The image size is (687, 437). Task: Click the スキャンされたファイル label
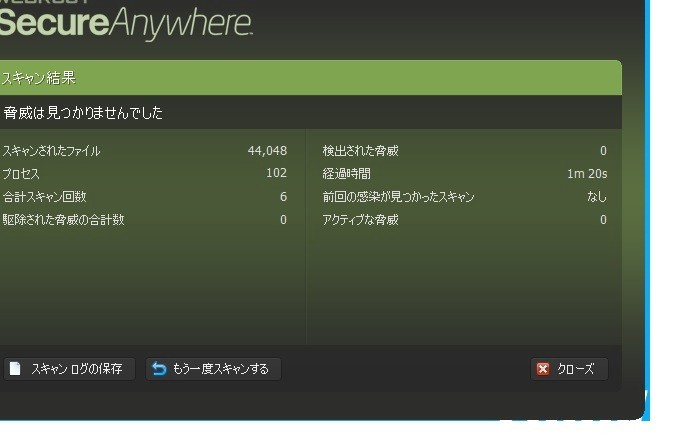click(52, 151)
